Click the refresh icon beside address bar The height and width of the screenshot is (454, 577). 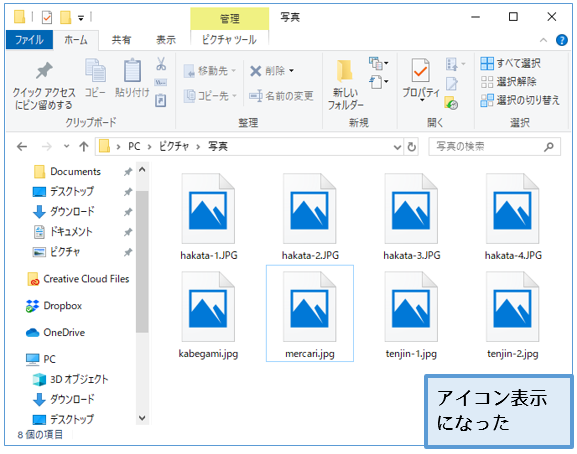pos(411,147)
